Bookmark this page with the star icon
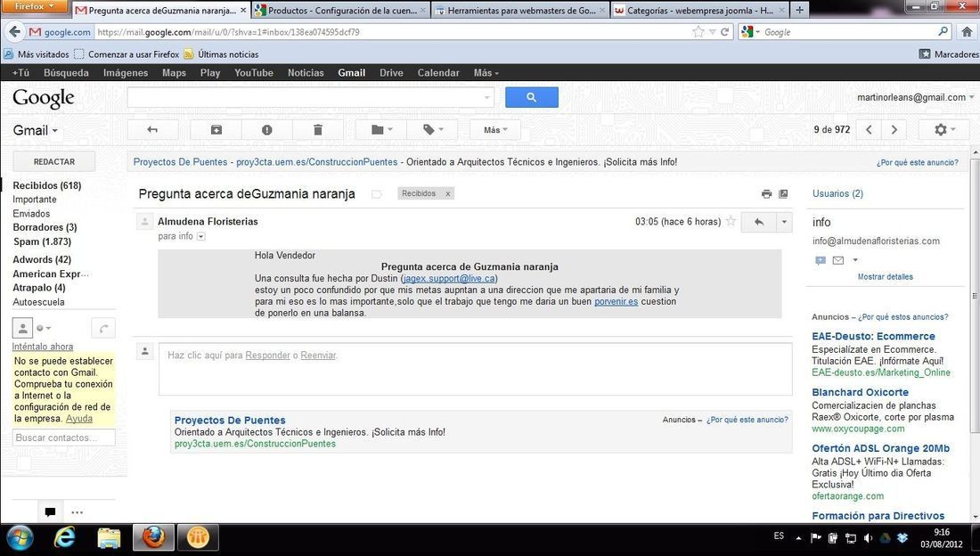 [698, 32]
